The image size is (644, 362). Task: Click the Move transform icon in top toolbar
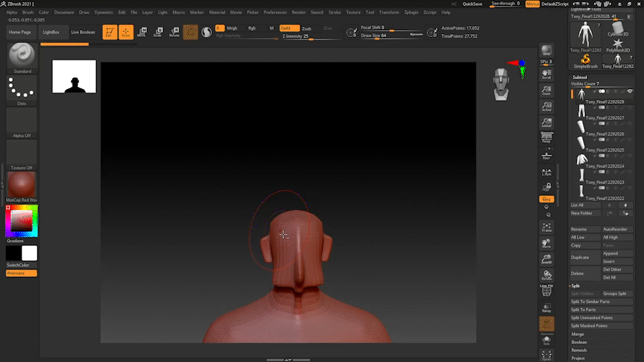tap(142, 32)
